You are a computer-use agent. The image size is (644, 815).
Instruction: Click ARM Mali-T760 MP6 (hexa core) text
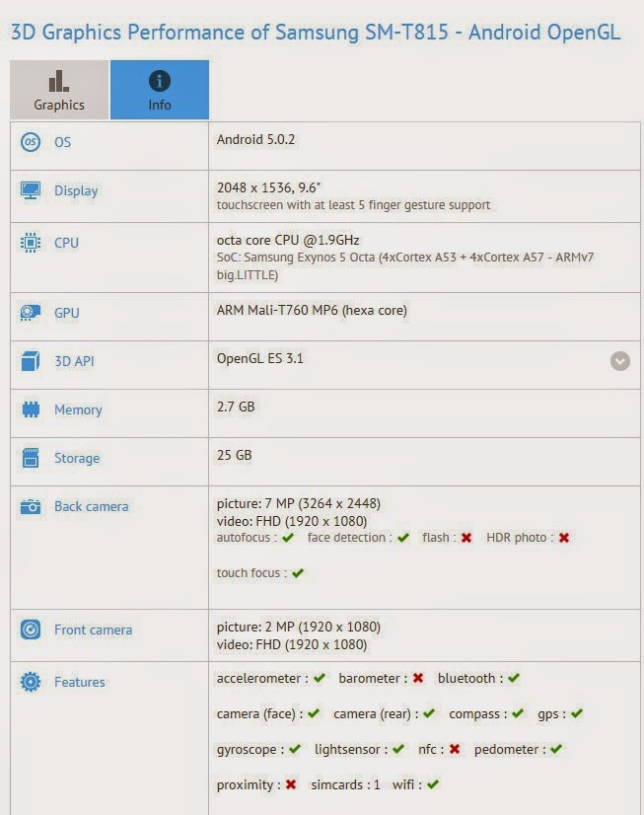312,310
